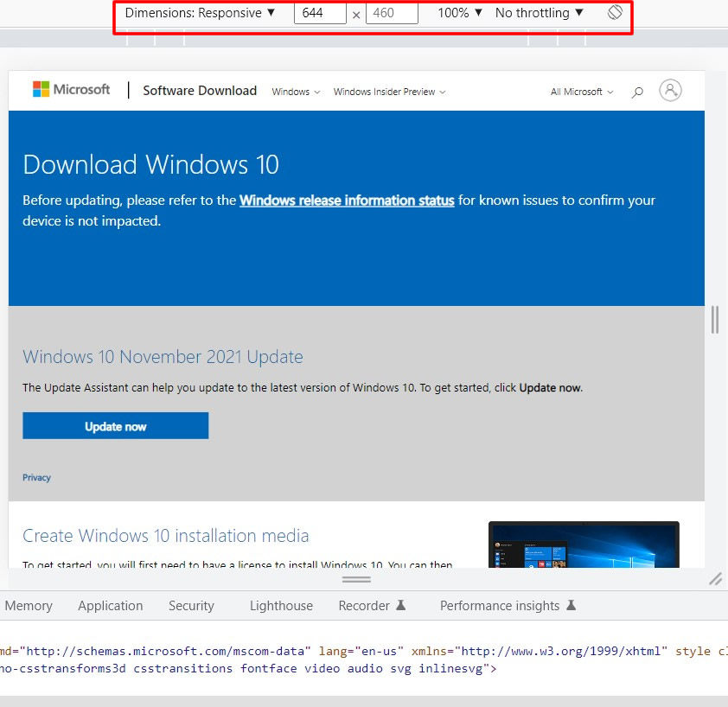Screen dimensions: 728x707
Task: Click the Microsoft logo
Action: pos(71,89)
